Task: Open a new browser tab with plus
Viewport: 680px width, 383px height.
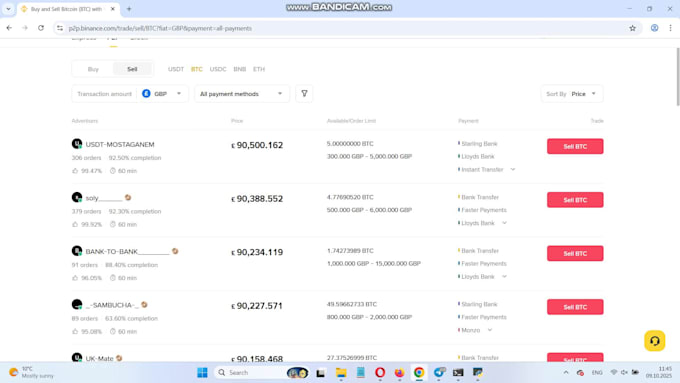Action: [x=129, y=9]
